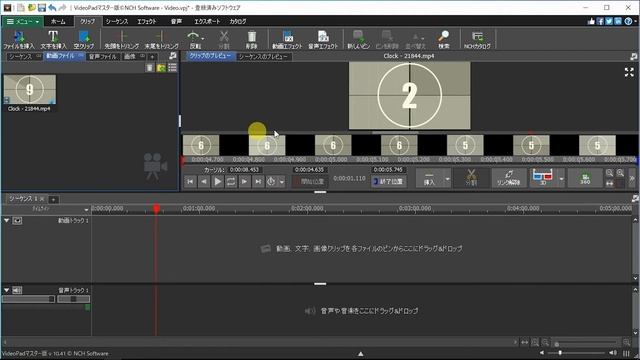This screenshot has height=360, width=640.
Task: Jump to clip start button
Action: pyautogui.click(x=190, y=182)
